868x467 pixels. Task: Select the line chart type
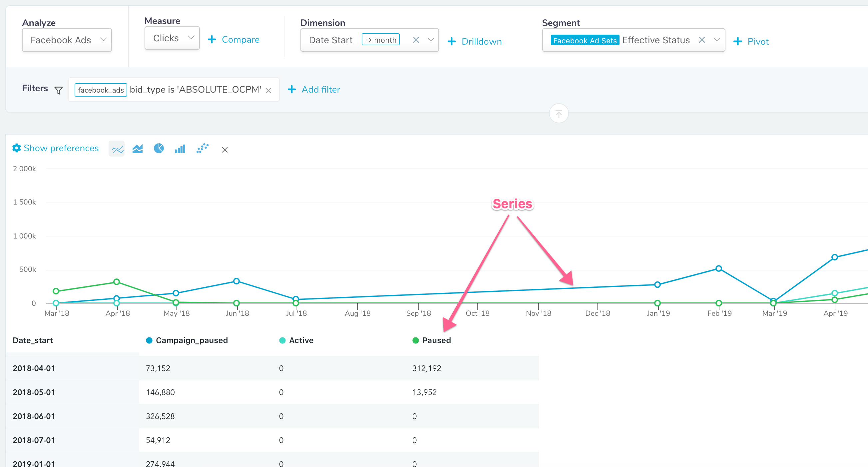117,149
